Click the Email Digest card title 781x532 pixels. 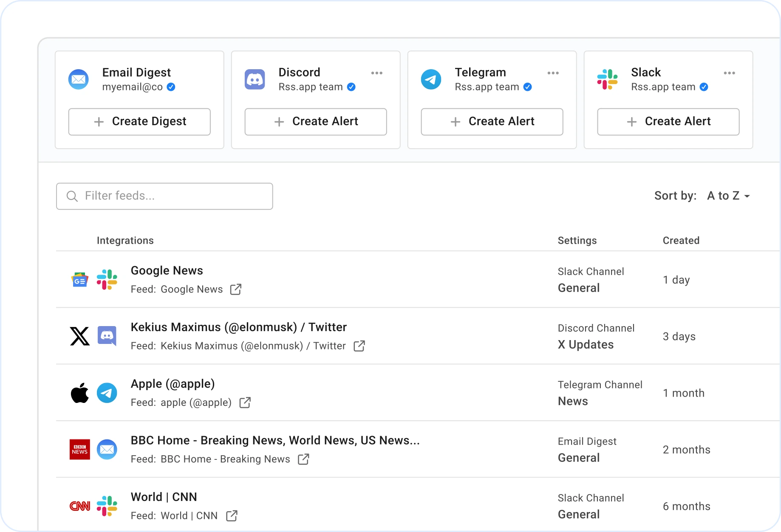click(x=136, y=73)
